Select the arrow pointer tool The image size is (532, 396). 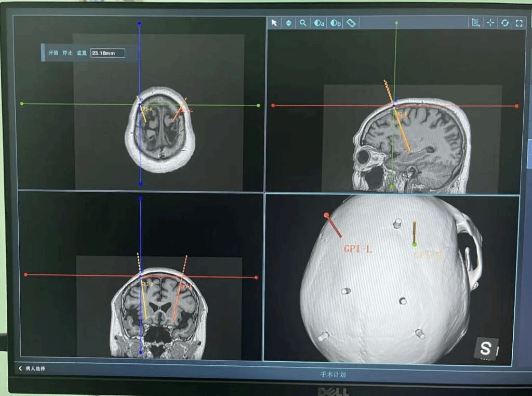[274, 23]
